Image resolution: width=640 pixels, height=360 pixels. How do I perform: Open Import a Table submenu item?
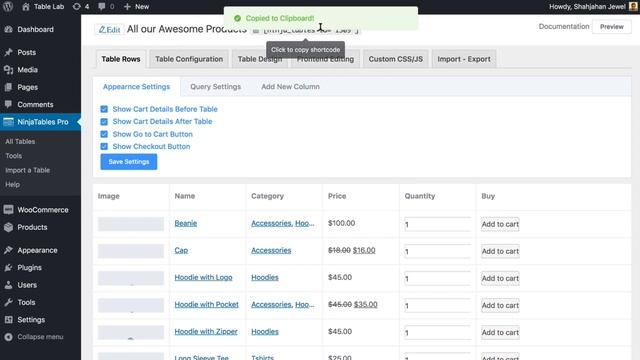[27, 170]
